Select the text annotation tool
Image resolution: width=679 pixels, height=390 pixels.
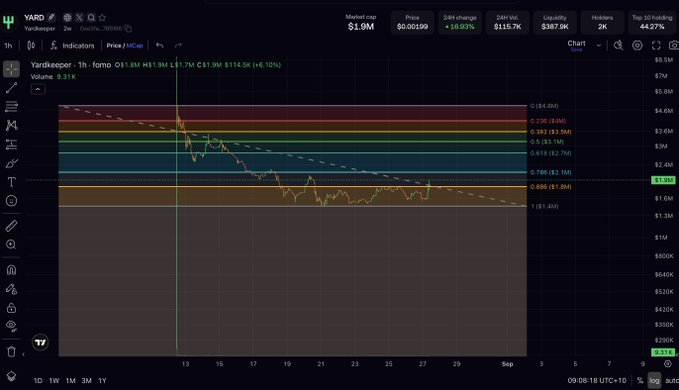click(x=11, y=182)
